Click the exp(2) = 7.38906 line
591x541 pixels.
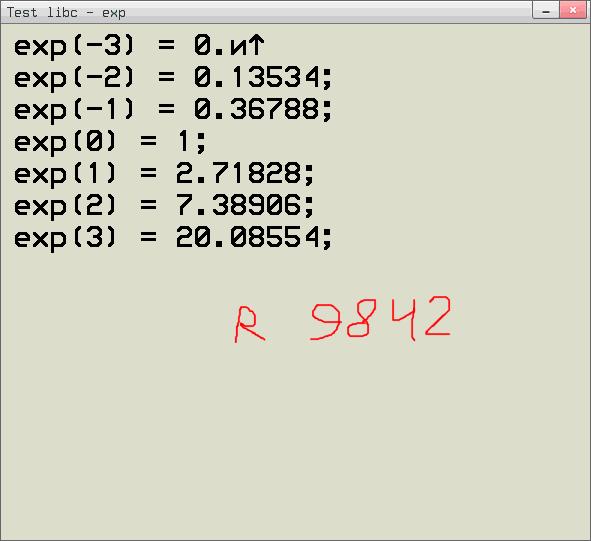164,206
